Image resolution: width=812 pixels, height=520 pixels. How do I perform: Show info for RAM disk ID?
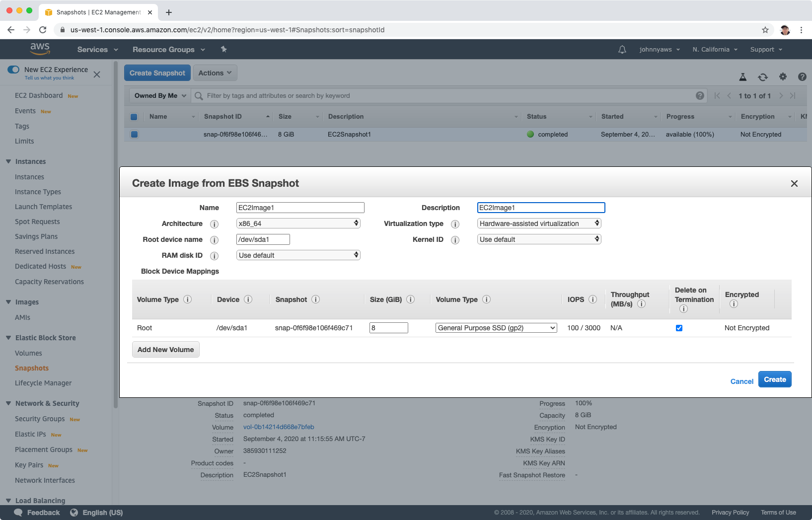click(x=215, y=256)
